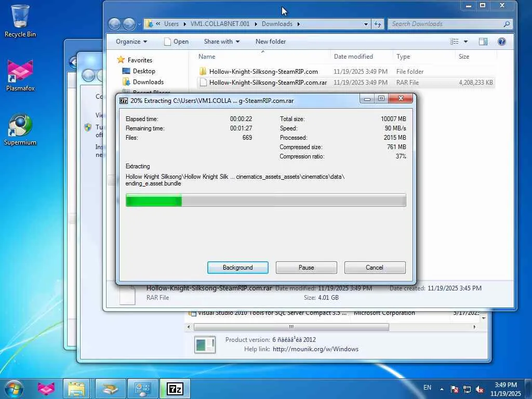This screenshot has height=399, width=532.
Task: Open the Organize menu
Action: 131,42
